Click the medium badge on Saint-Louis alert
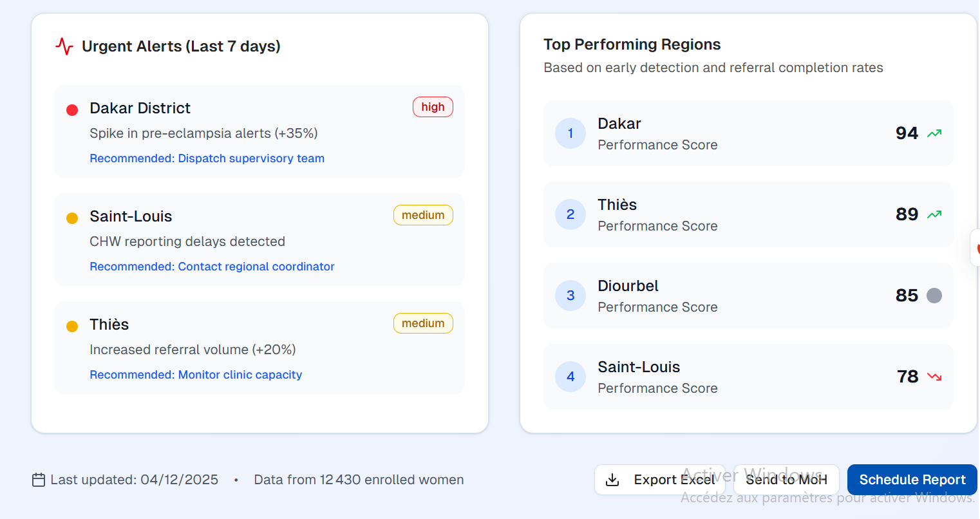Image resolution: width=980 pixels, height=519 pixels. (x=423, y=215)
